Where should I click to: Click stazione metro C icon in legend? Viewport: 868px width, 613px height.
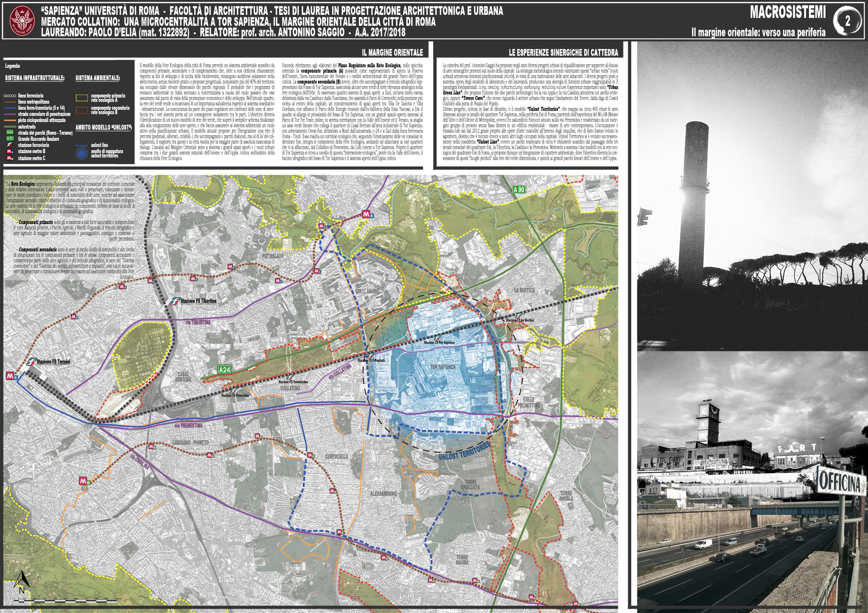point(10,158)
